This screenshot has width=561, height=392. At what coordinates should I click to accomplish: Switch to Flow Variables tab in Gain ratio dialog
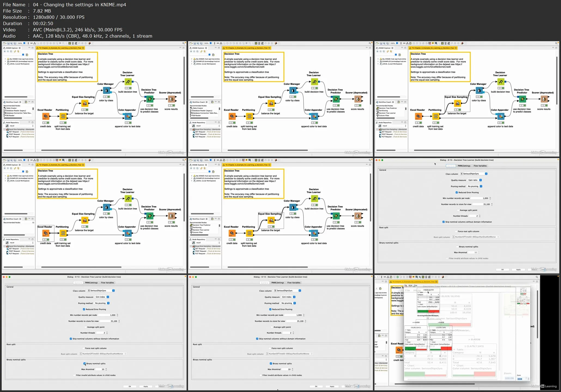click(480, 166)
